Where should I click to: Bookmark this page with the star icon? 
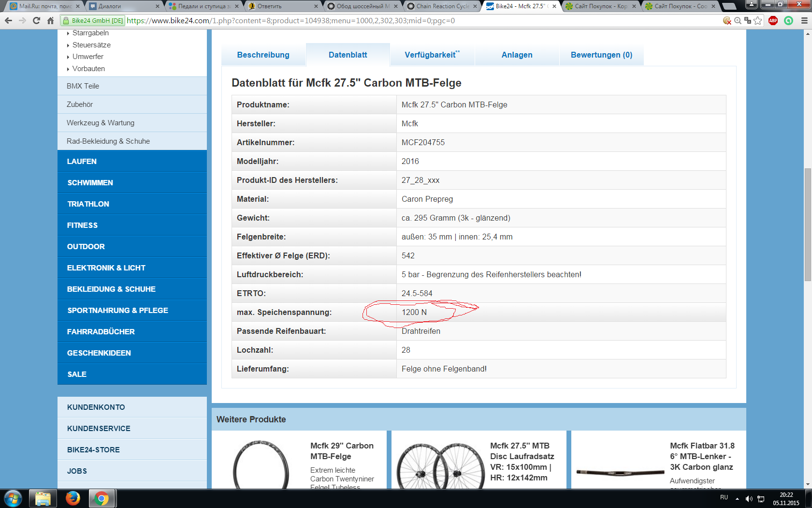click(x=757, y=20)
